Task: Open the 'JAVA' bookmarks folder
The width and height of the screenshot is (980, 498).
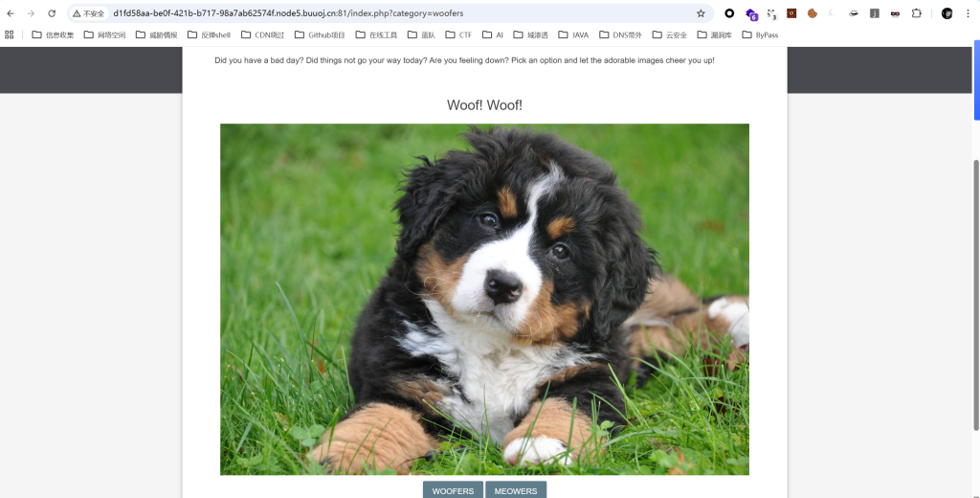Action: tap(572, 34)
